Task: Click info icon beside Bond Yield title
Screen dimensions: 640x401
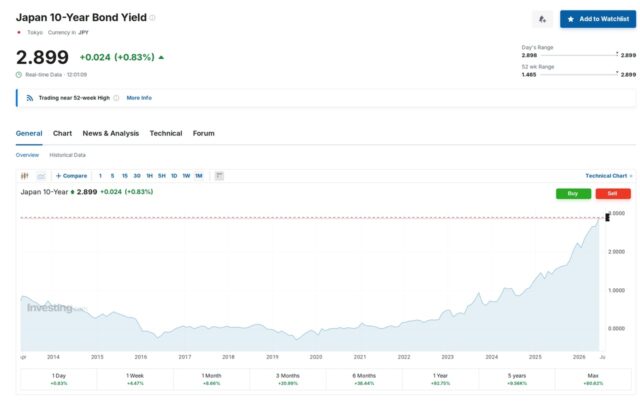Action: coord(152,18)
